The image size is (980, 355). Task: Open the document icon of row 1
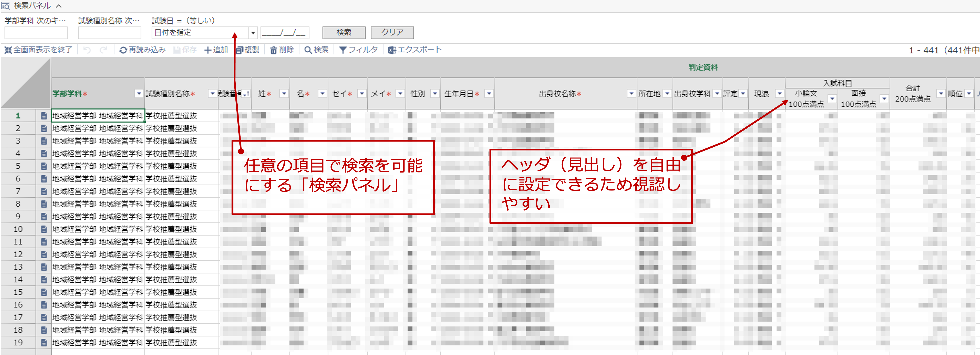tap(44, 116)
